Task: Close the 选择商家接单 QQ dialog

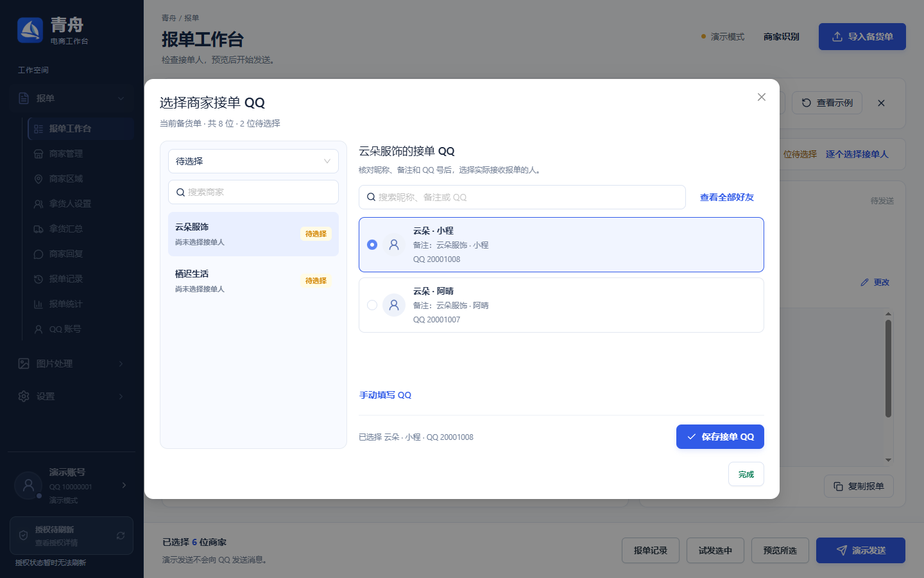Action: pyautogui.click(x=762, y=97)
